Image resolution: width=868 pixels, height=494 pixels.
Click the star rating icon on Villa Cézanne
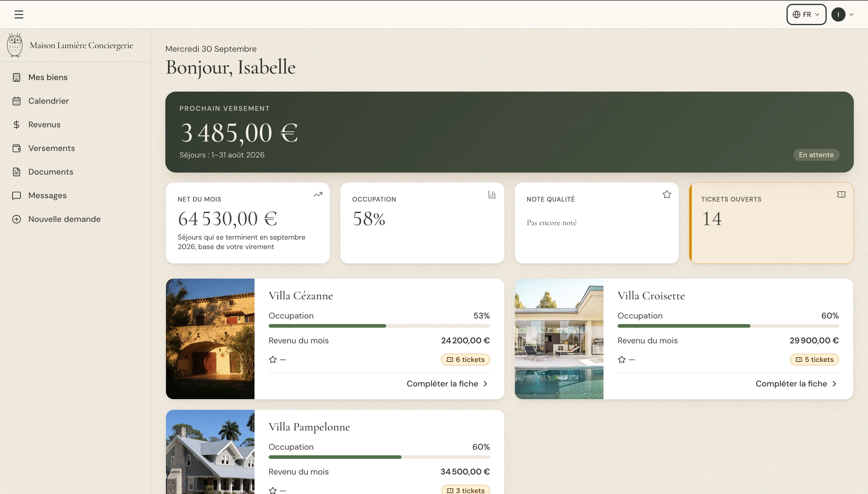click(x=273, y=359)
